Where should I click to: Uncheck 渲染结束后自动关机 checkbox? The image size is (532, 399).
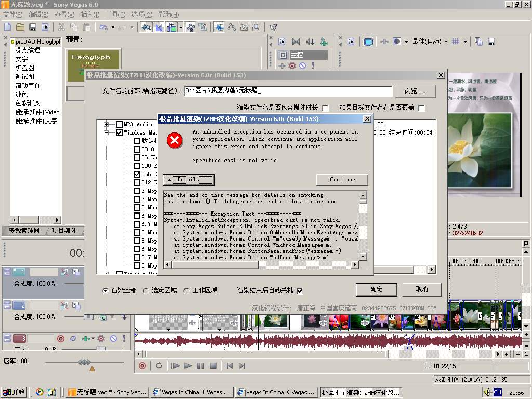[x=300, y=291]
